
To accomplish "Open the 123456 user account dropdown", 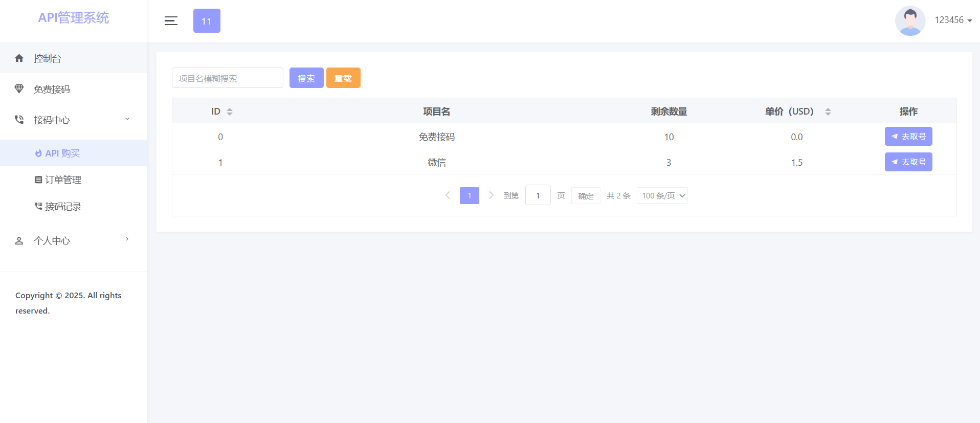I will pos(953,20).
